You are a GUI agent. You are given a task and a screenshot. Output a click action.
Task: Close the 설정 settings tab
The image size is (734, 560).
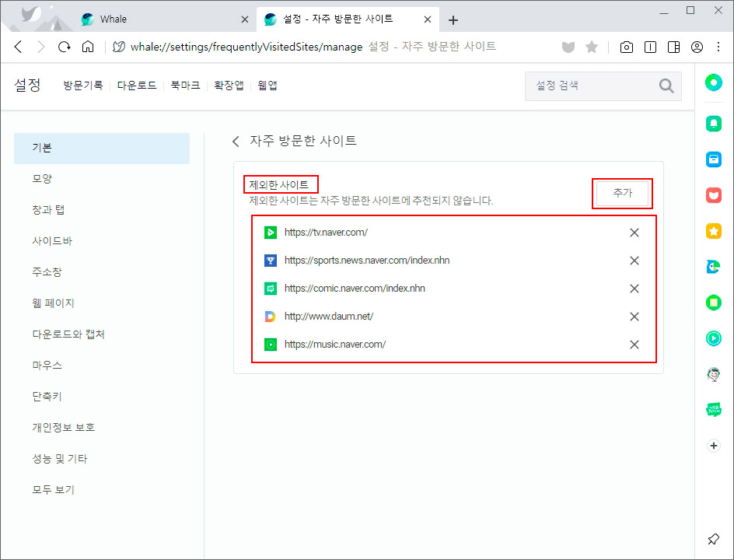point(428,19)
